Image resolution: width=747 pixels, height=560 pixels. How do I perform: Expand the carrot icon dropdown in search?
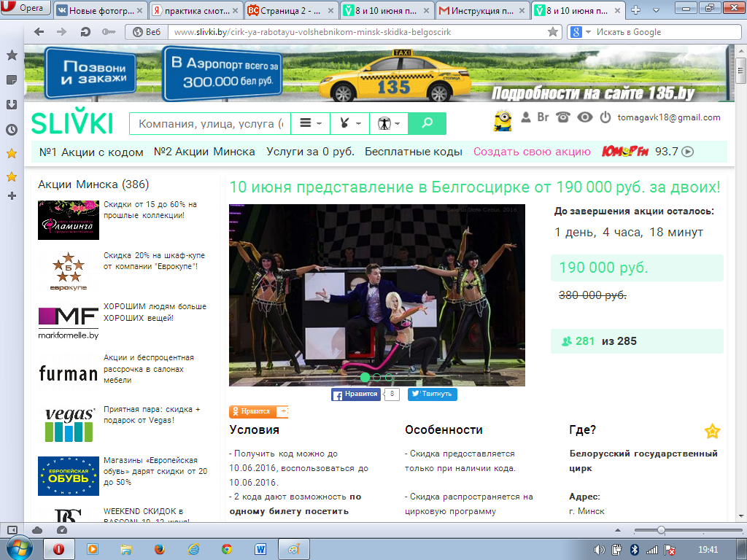(x=349, y=123)
